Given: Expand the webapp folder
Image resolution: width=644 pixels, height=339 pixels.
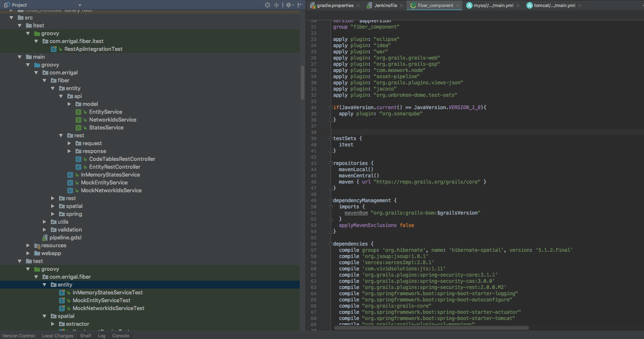Looking at the screenshot, I should point(28,253).
